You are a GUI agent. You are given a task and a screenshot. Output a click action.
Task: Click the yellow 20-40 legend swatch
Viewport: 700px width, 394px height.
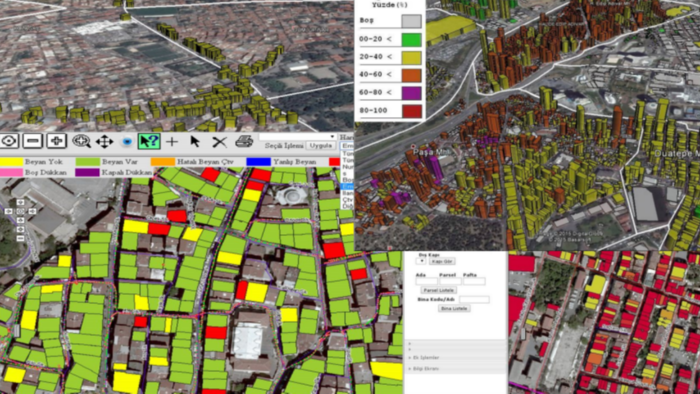pyautogui.click(x=411, y=57)
